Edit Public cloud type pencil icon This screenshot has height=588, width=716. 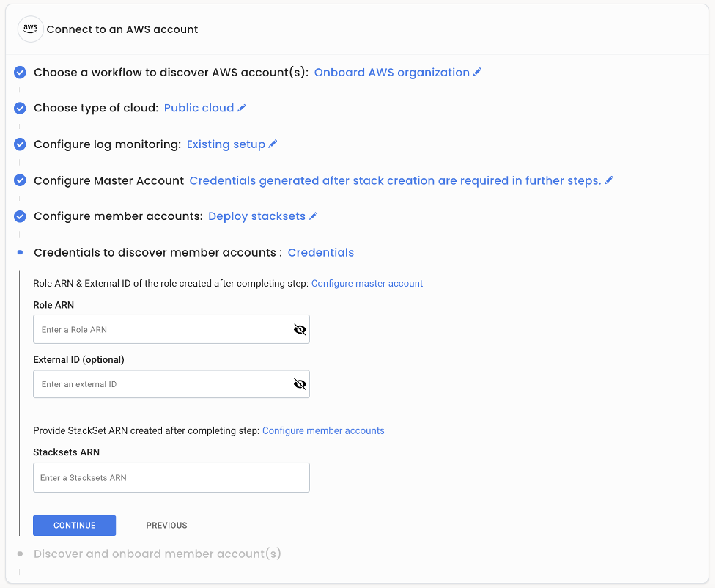242,108
